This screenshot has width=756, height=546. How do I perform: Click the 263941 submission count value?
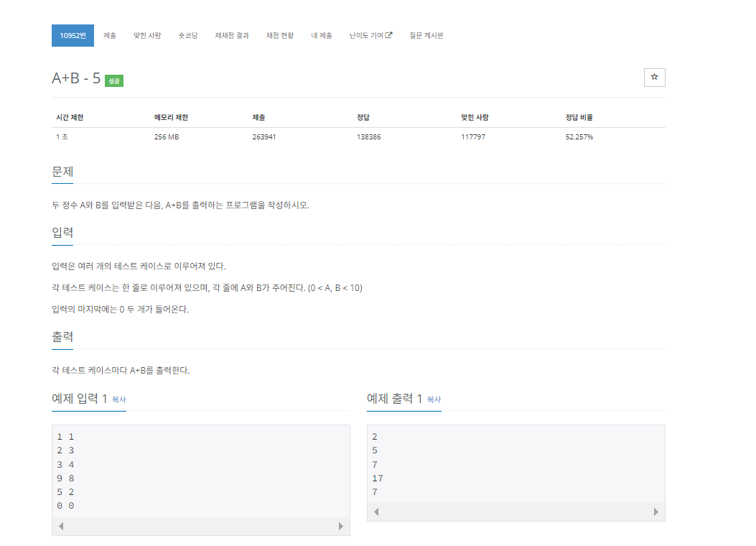(264, 137)
